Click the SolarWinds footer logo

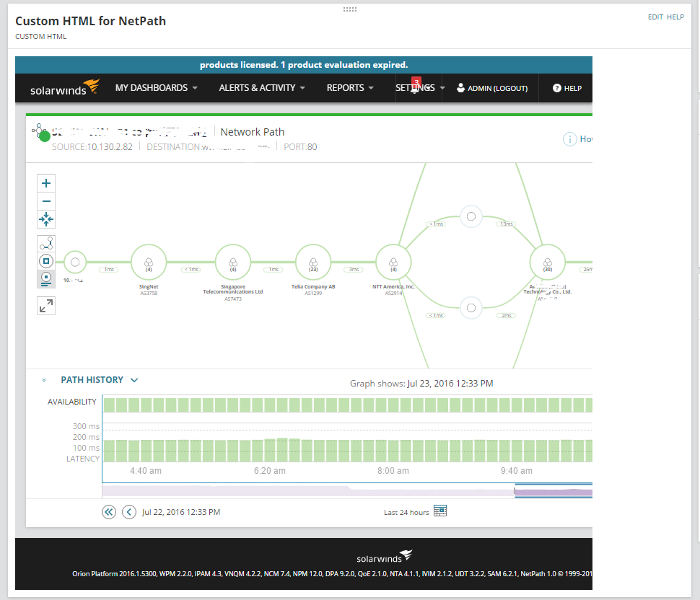pos(385,557)
